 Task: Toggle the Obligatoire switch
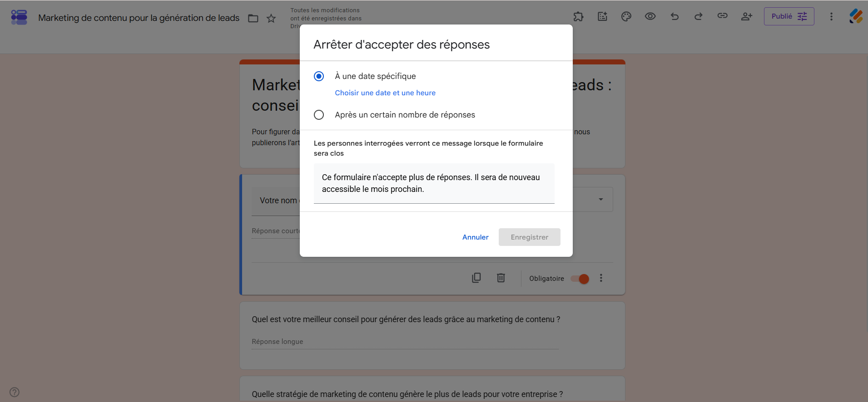580,279
